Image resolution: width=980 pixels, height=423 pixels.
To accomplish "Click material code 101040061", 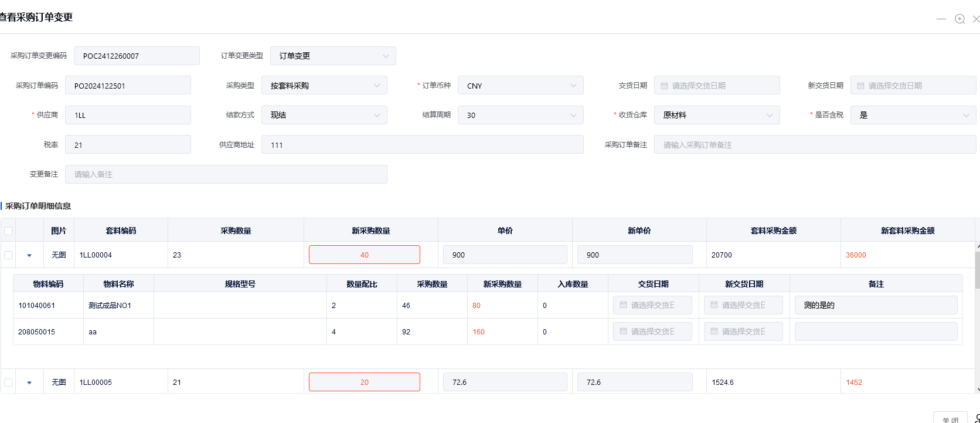I will (36, 306).
